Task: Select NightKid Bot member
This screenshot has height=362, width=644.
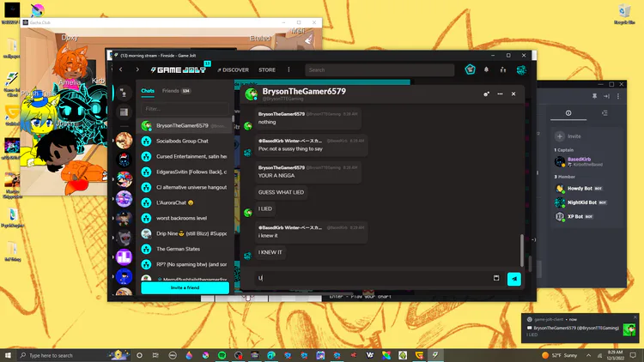Action: coord(580,202)
